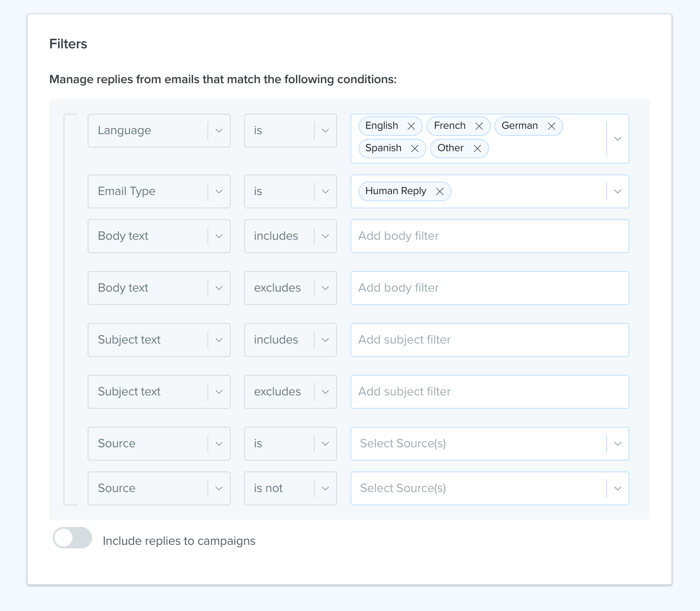Viewport: 700px width, 611px height.
Task: Open the Source 'is' operator dropdown
Action: click(x=291, y=444)
